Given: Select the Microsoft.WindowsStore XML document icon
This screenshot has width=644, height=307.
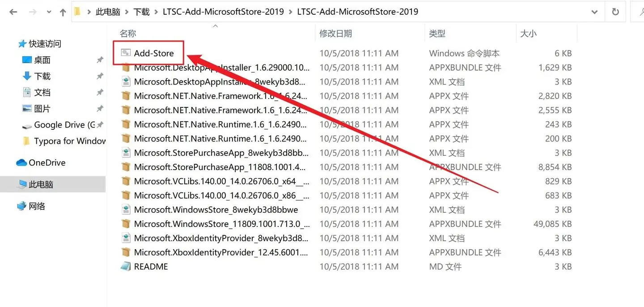Looking at the screenshot, I should point(126,209).
